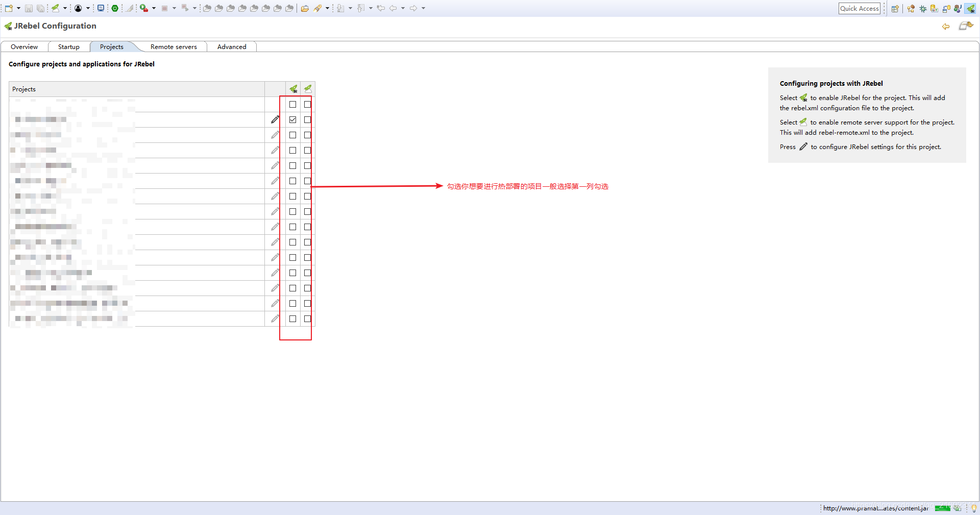Open the Database synchronize perspective icon
The width and height of the screenshot is (980, 515).
pyautogui.click(x=946, y=9)
